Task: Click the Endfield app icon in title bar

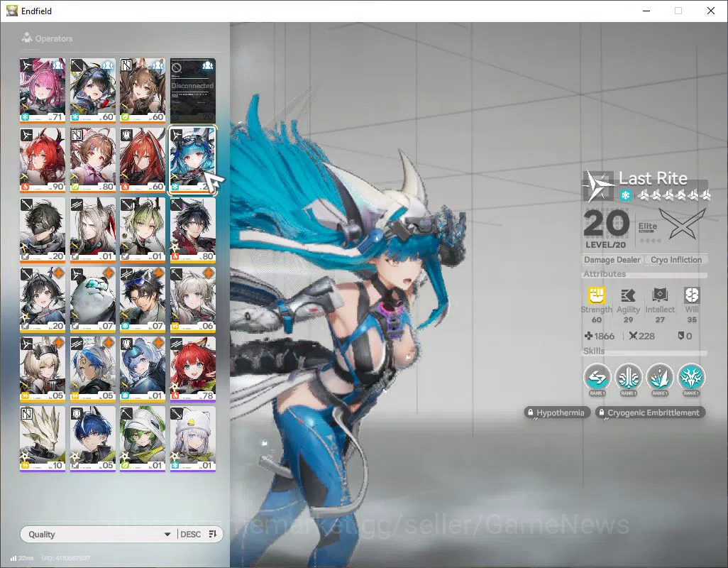Action: coord(11,11)
